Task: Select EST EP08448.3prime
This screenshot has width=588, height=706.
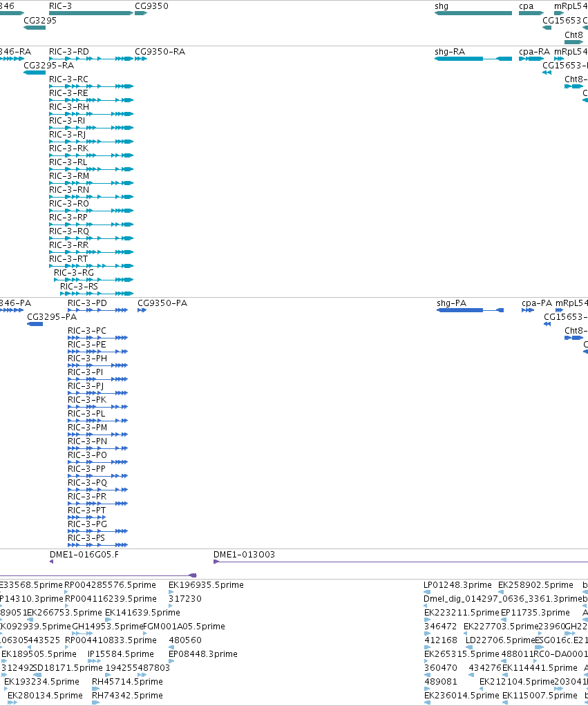Action: coord(203,653)
